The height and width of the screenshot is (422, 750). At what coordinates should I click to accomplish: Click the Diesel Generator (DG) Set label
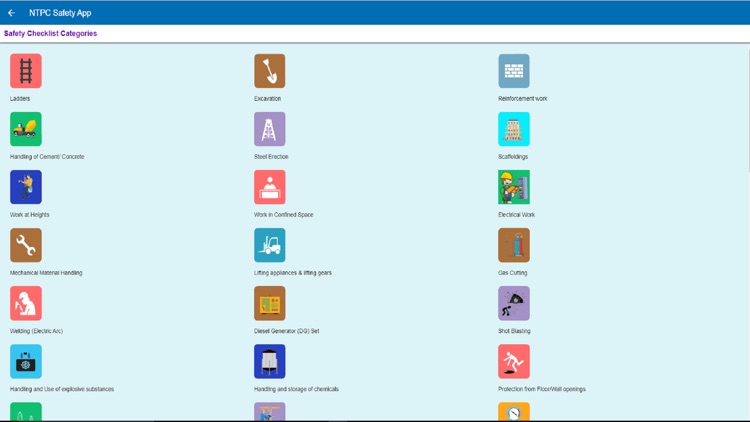(287, 331)
